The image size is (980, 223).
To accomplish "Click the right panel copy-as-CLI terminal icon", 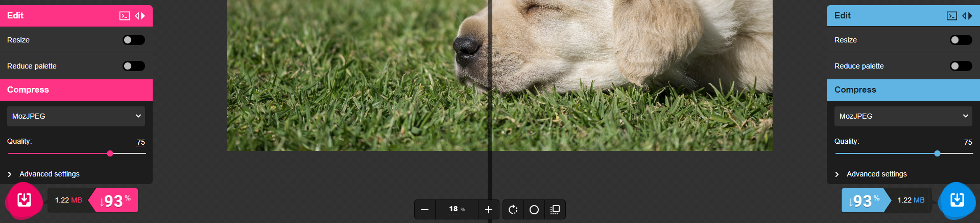I will (952, 16).
